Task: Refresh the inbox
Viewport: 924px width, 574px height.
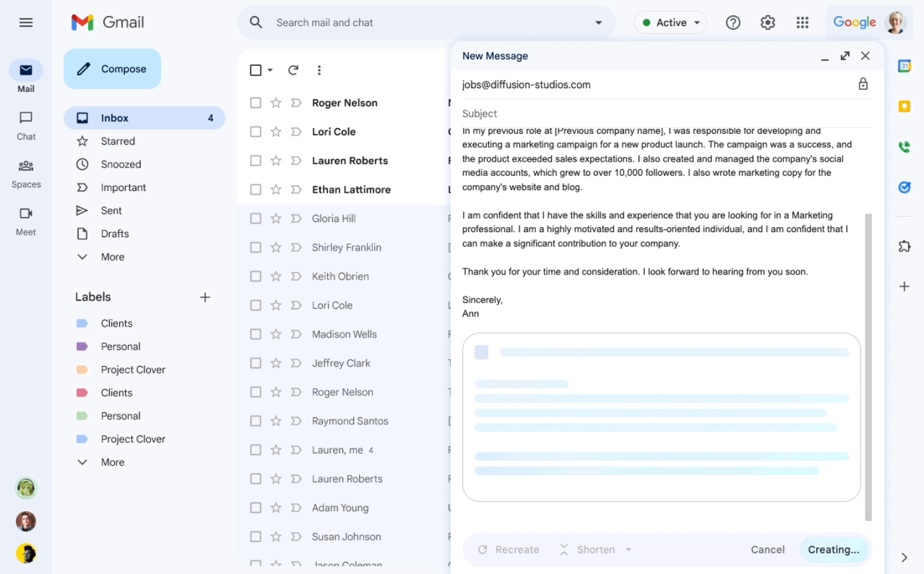Action: click(x=293, y=70)
